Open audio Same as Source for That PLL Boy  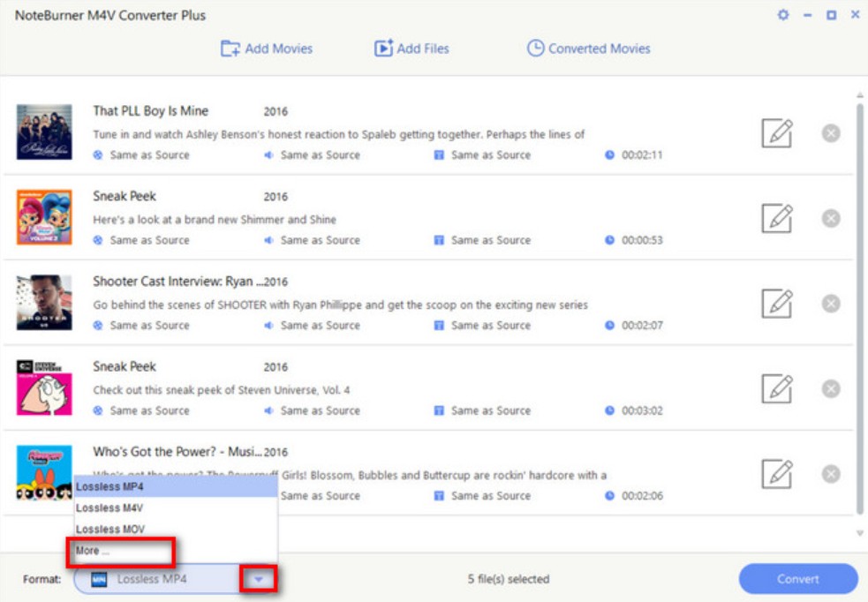[320, 155]
